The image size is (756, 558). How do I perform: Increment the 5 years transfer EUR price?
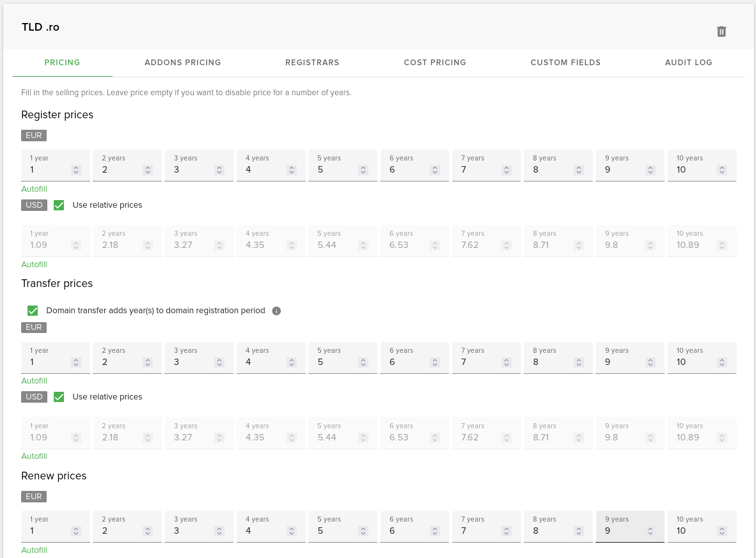point(363,359)
